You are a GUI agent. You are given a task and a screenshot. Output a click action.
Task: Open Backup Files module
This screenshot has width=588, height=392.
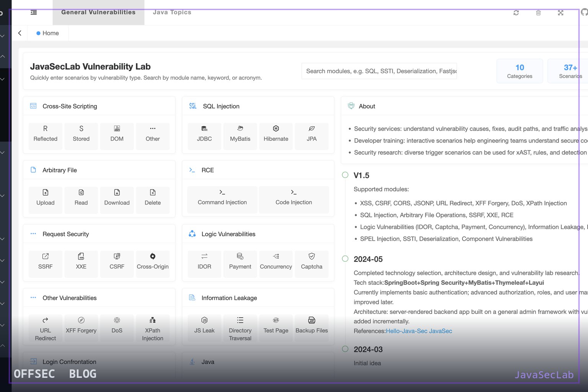(x=312, y=328)
